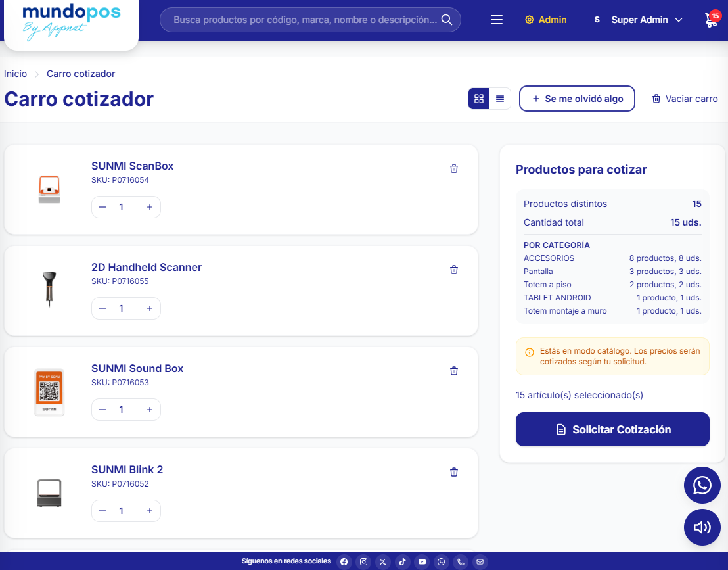
Task: Click SKU: P0716053 text
Action: point(120,383)
